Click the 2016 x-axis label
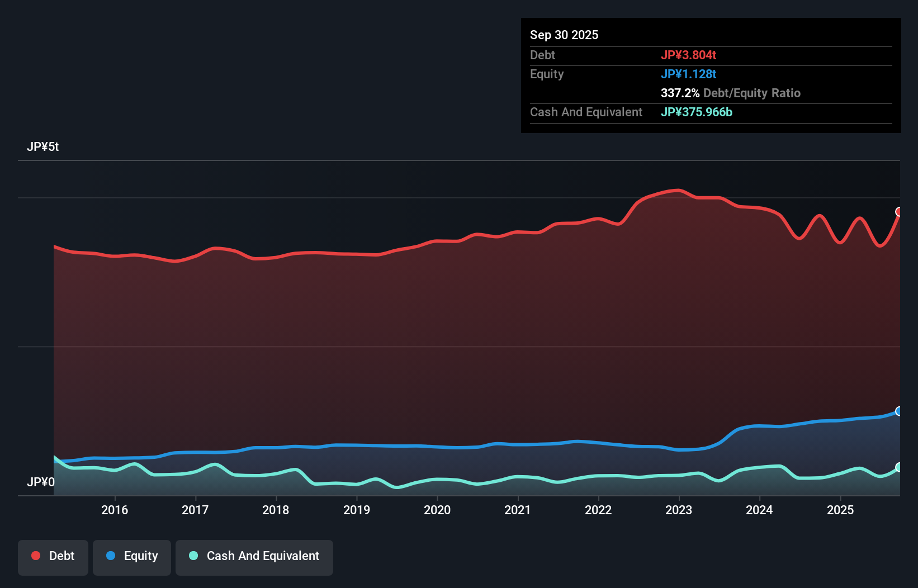Image resolution: width=918 pixels, height=588 pixels. [115, 510]
